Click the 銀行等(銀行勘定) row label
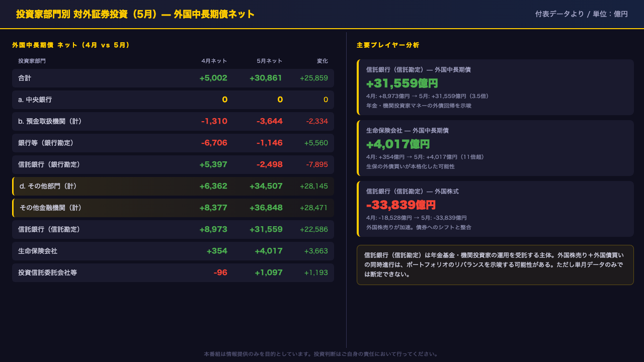The height and width of the screenshot is (362, 644). [46, 143]
